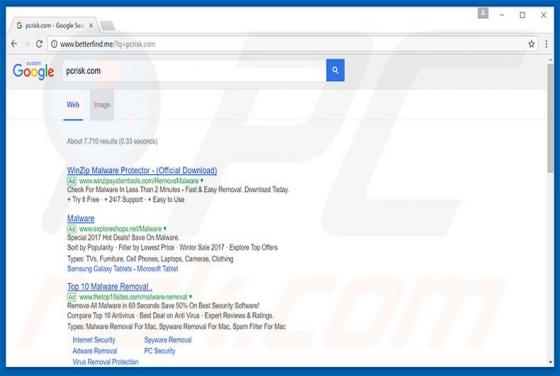Bookmark this page with the star icon
560x376 pixels.
tap(531, 44)
